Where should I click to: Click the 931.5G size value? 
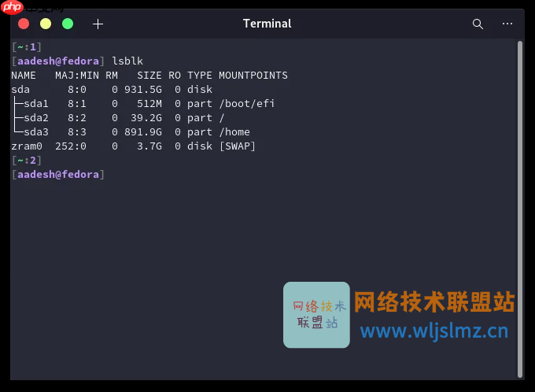pyautogui.click(x=143, y=90)
